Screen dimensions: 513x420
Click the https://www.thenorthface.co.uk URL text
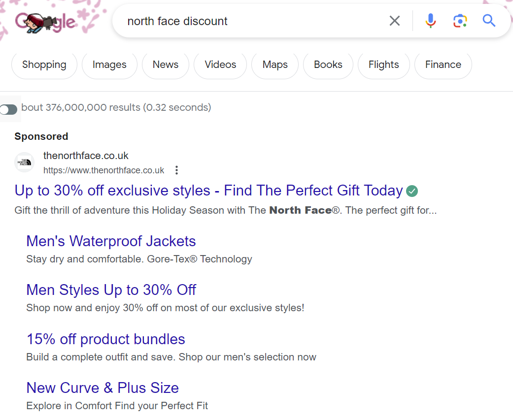point(103,170)
